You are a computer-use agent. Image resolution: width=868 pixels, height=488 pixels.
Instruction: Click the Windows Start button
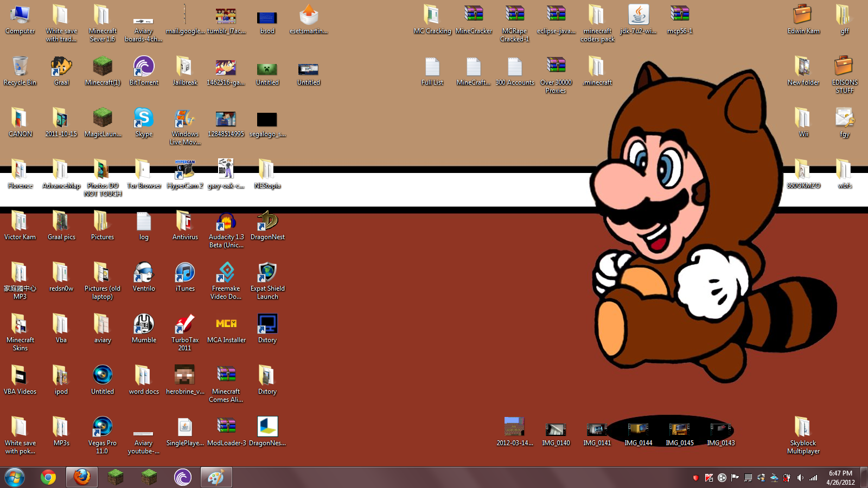click(15, 477)
